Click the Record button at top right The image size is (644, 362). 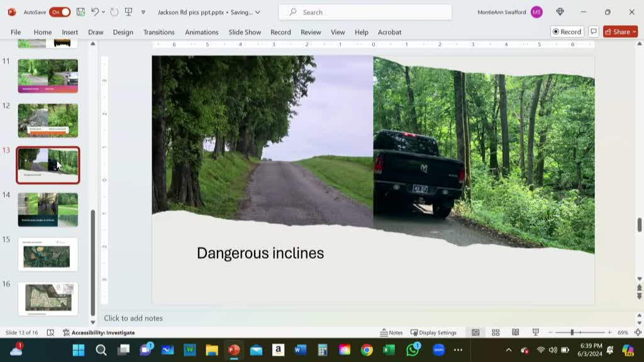567,32
